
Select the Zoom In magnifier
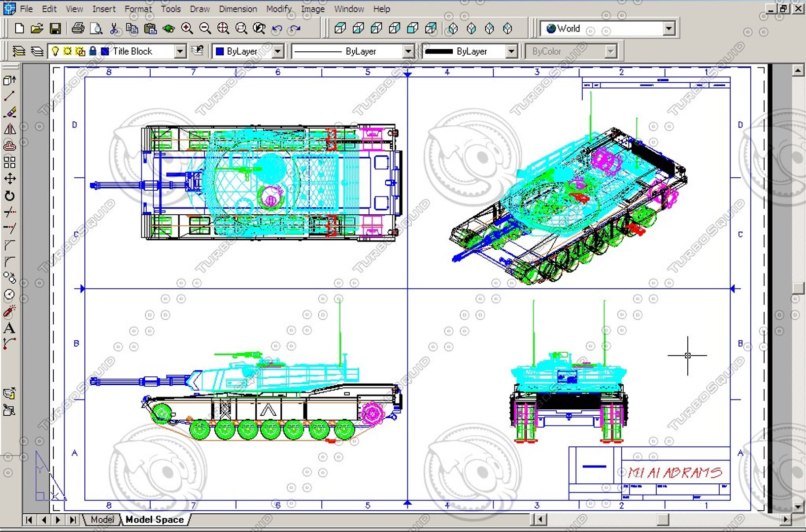[x=187, y=29]
